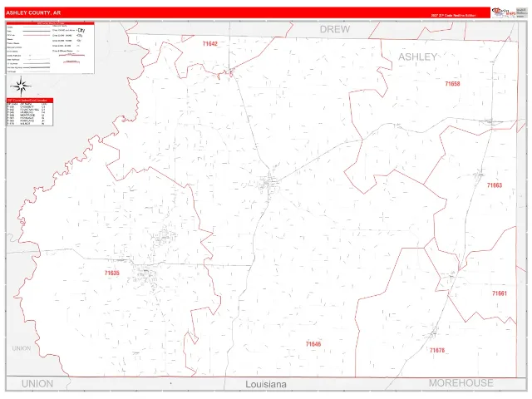
Task: Click the large ASHLEY county label
Action: [417, 57]
